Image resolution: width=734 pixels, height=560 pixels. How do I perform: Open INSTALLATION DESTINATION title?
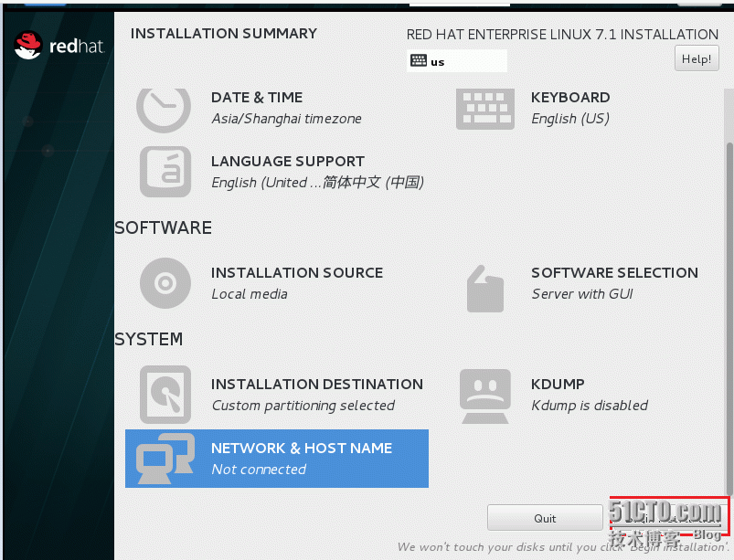pos(317,384)
